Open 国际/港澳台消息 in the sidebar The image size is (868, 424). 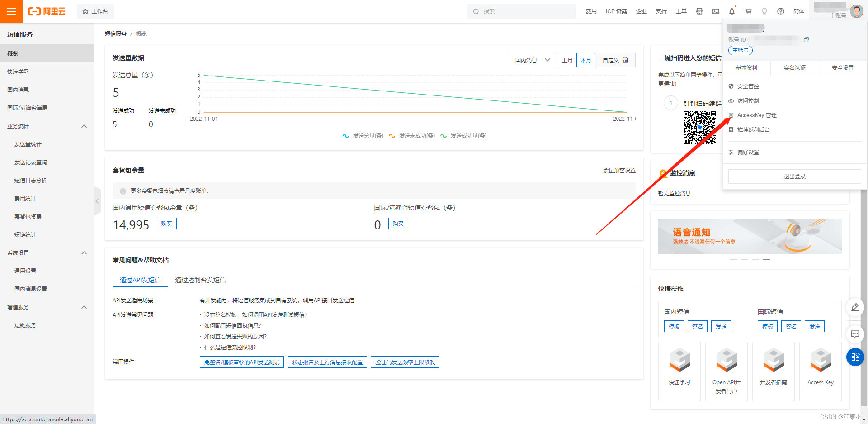[47, 108]
